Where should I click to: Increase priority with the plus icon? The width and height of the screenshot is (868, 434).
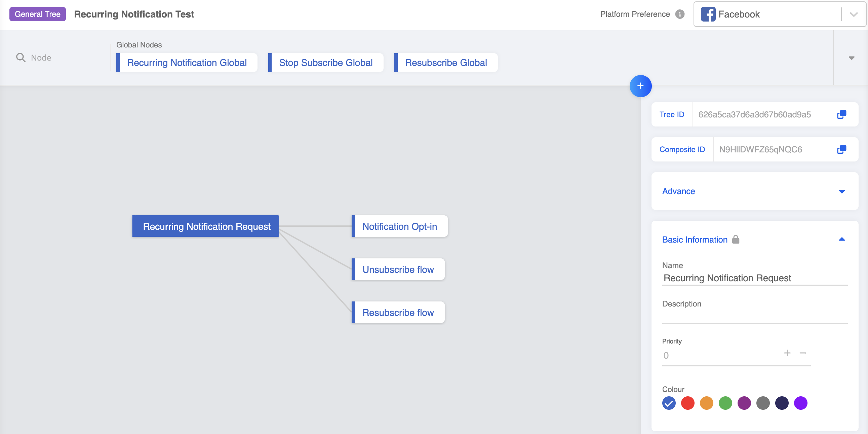787,353
